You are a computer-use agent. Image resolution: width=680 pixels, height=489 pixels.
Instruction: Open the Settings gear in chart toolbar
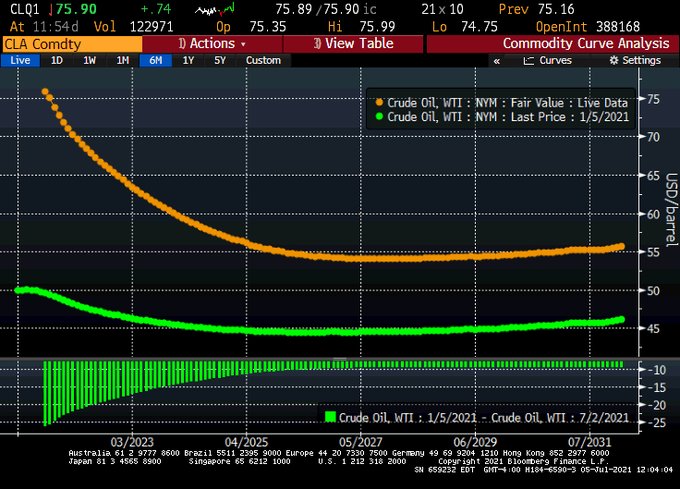(614, 61)
